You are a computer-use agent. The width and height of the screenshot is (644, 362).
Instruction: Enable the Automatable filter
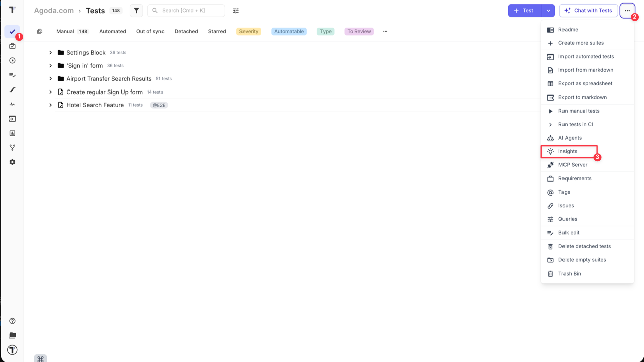coord(289,31)
